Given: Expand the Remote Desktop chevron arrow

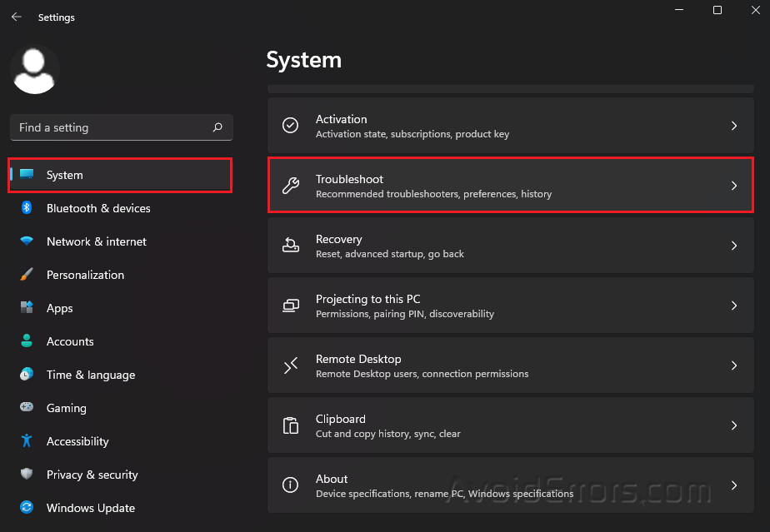Looking at the screenshot, I should tap(733, 365).
